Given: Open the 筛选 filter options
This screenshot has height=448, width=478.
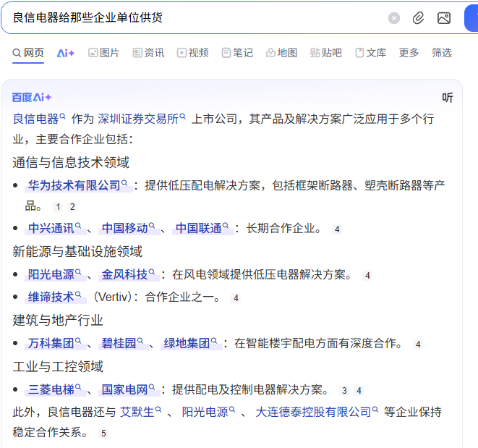Looking at the screenshot, I should point(442,53).
